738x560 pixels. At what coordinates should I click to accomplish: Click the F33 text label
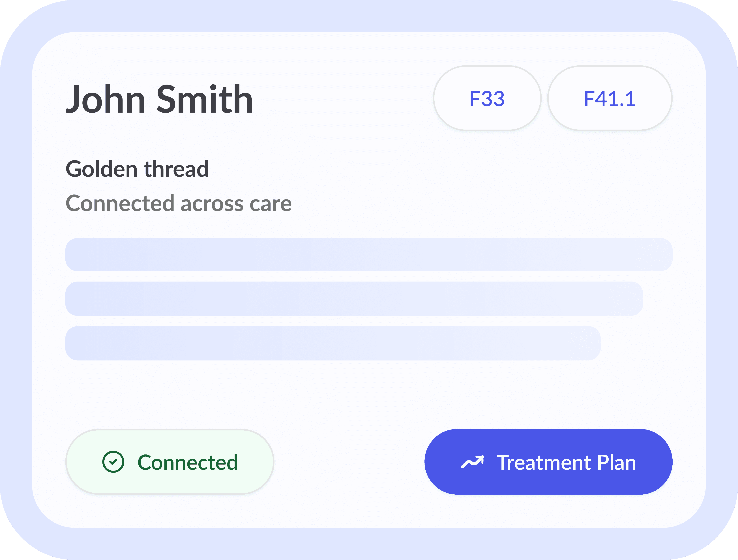click(x=487, y=99)
